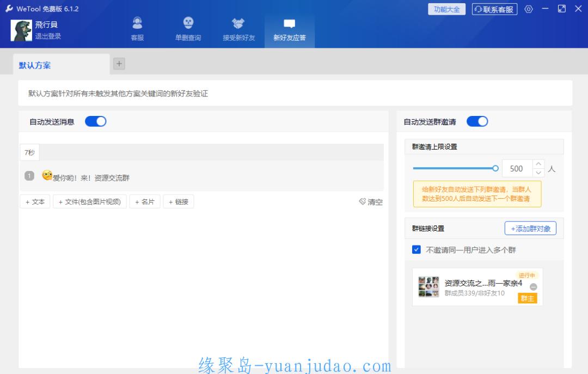Uncheck 不邀请同一用户进入多个群 checkbox
The image size is (588, 374).
[x=416, y=250]
